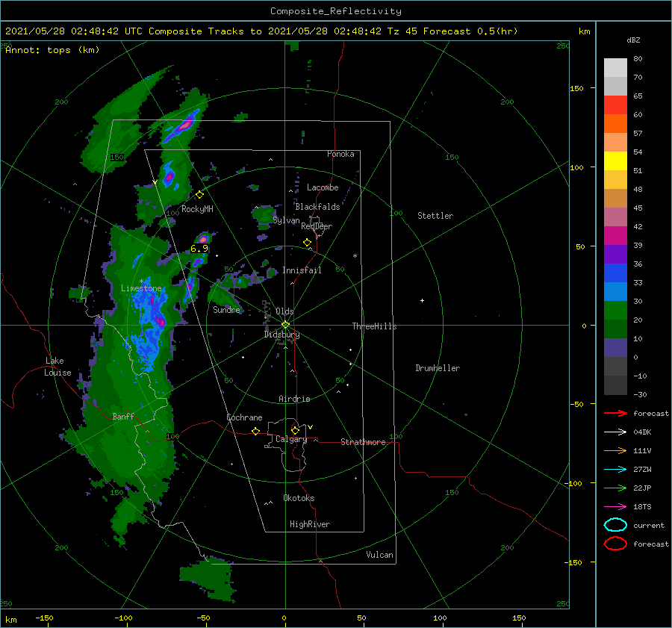Click the yellow diamond marker at radar center
This screenshot has height=628, width=672.
285,325
